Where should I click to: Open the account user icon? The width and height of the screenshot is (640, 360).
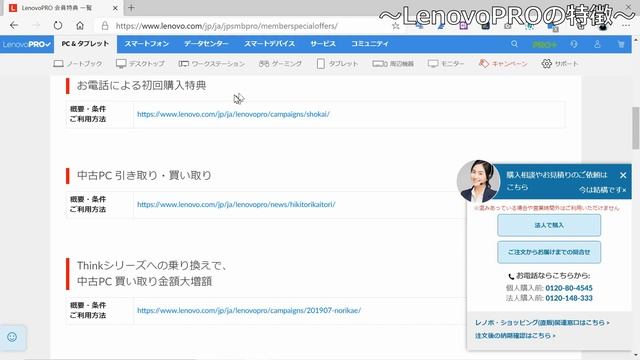click(x=597, y=44)
